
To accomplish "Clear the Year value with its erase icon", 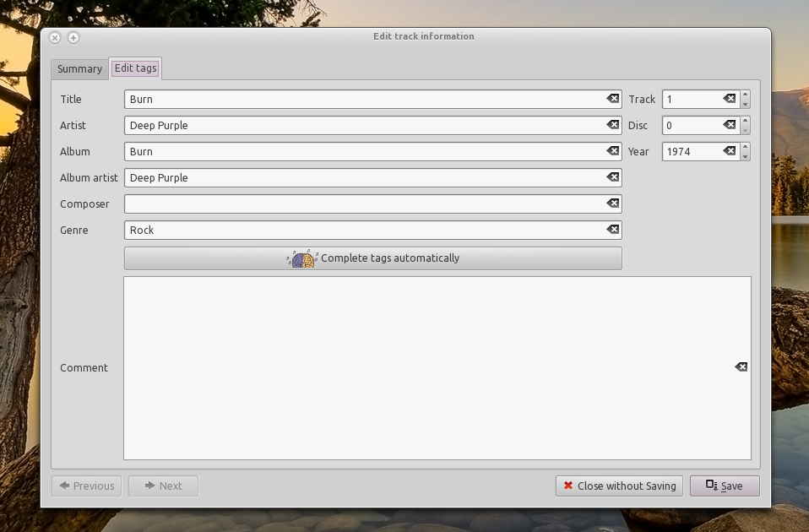I will [x=729, y=151].
